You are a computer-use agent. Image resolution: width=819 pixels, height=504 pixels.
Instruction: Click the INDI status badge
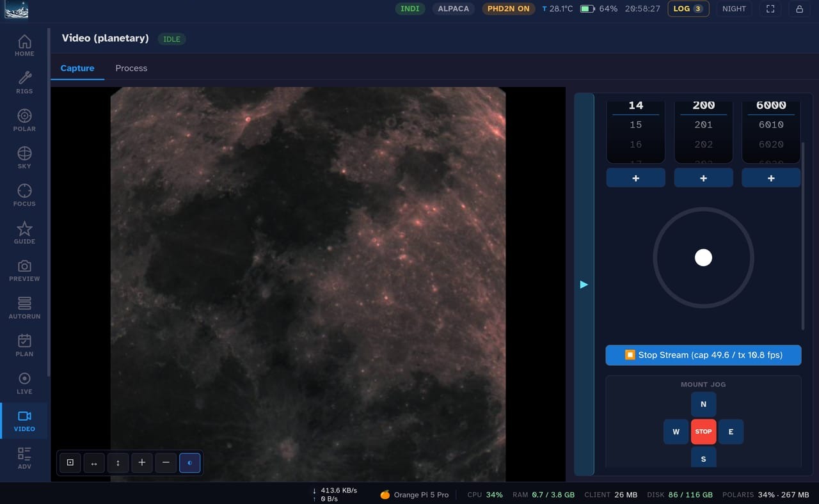click(x=410, y=9)
